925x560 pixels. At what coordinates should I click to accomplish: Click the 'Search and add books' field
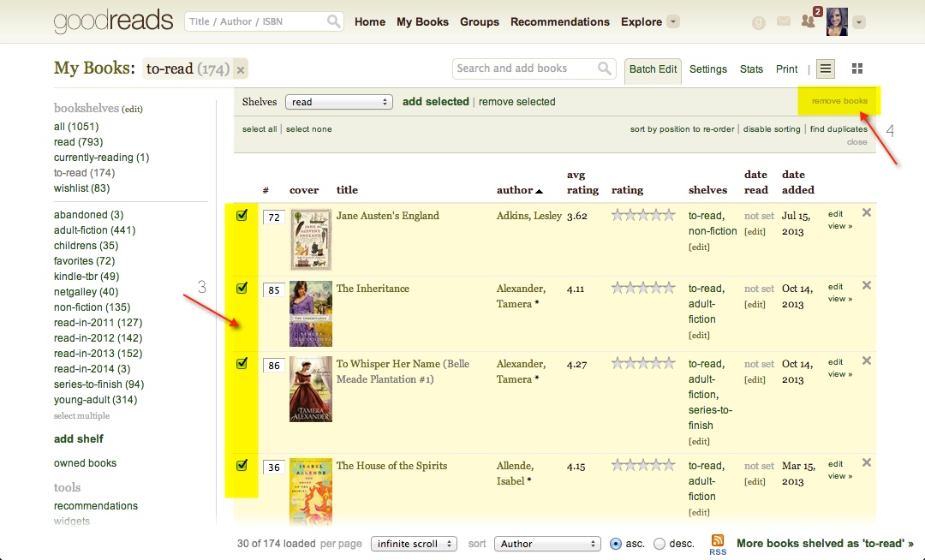click(x=524, y=69)
